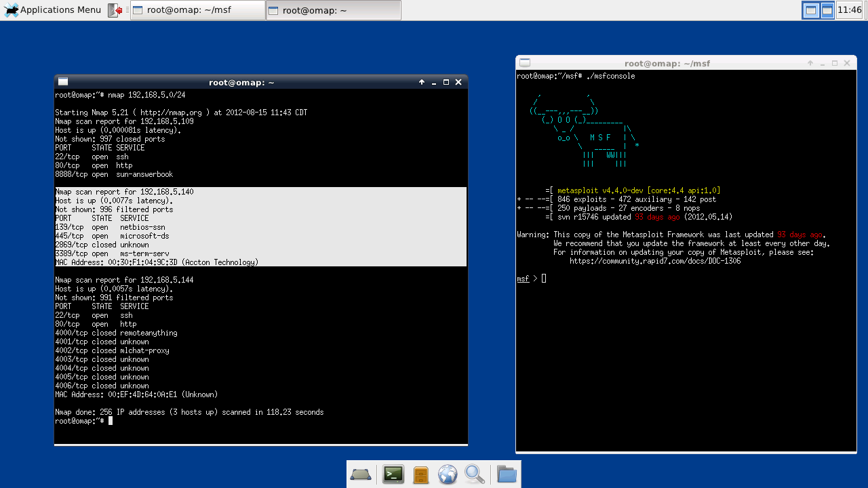868x488 pixels.
Task: Click the 'nmap 192.168.5.0/24' command line
Action: pyautogui.click(x=120, y=95)
